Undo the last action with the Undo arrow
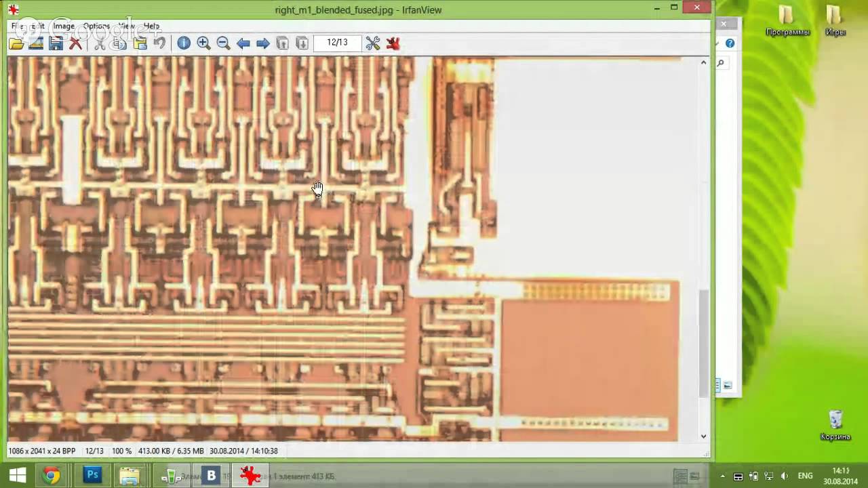This screenshot has width=868, height=488. 159,43
